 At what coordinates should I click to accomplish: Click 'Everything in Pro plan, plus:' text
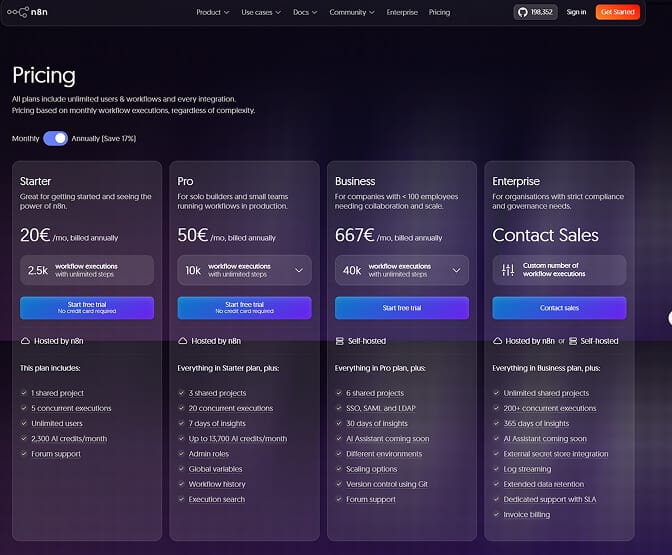click(x=380, y=368)
